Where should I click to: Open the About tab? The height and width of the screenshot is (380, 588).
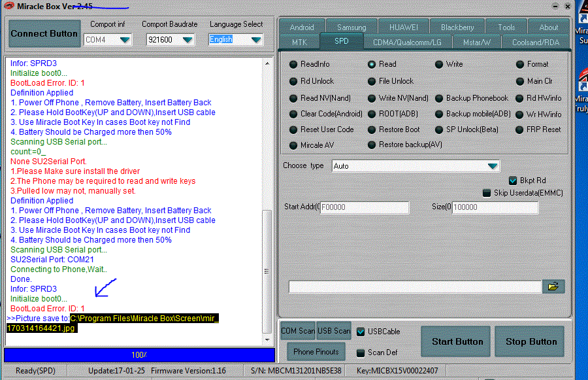click(548, 27)
